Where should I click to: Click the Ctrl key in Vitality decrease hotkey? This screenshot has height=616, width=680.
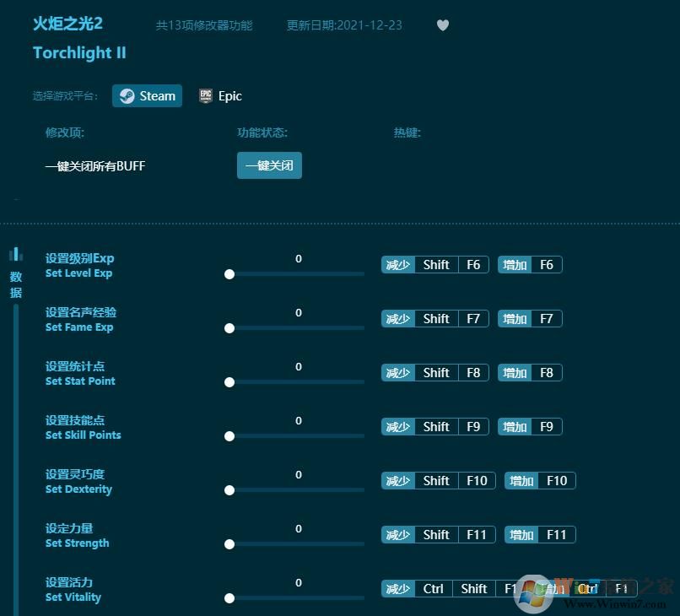(434, 589)
